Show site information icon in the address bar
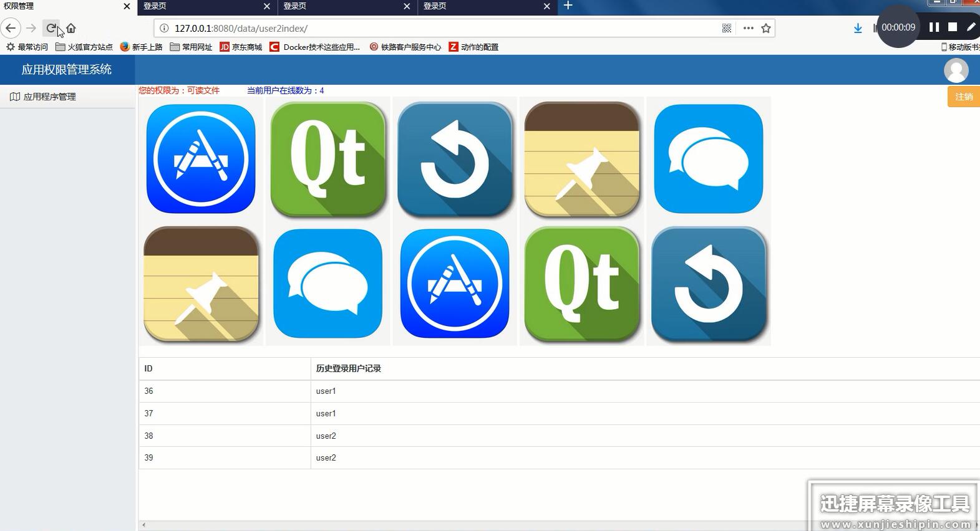980x531 pixels. pyautogui.click(x=164, y=28)
